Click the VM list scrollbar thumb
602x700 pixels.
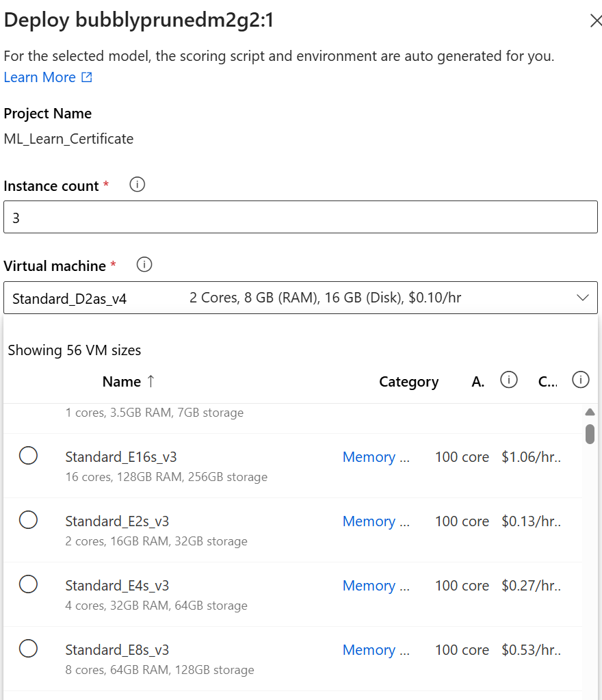click(590, 434)
